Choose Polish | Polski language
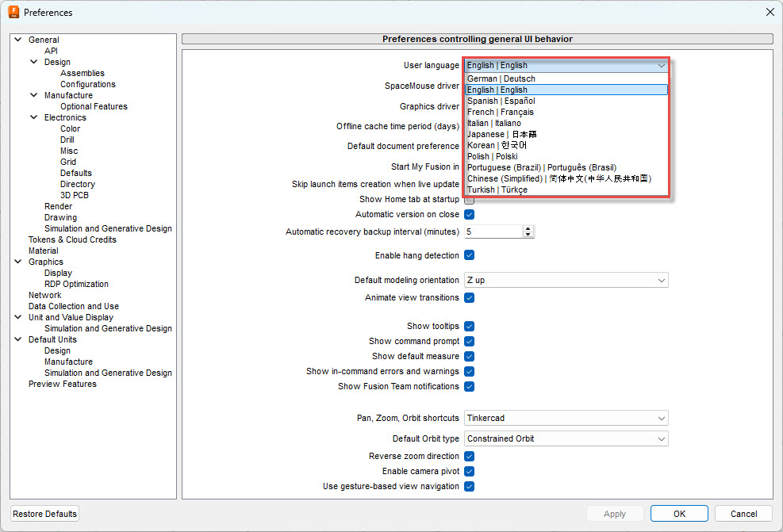 coord(566,156)
